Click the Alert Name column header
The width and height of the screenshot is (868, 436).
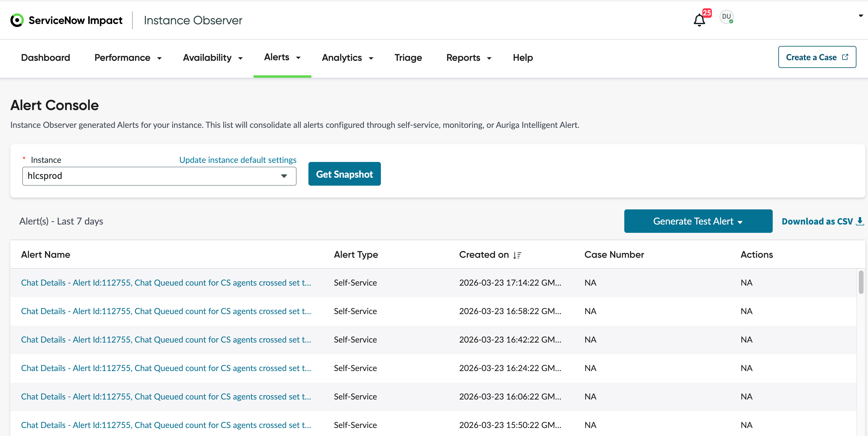pyautogui.click(x=45, y=254)
